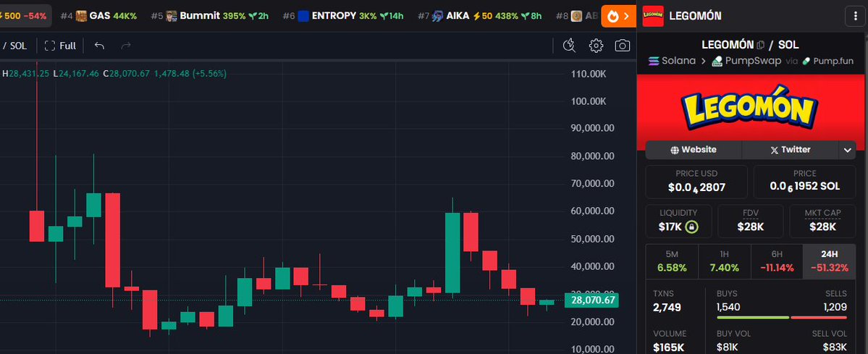Viewport: 868px width, 354px height.
Task: Click the 110.00K price axis label
Action: tap(589, 74)
